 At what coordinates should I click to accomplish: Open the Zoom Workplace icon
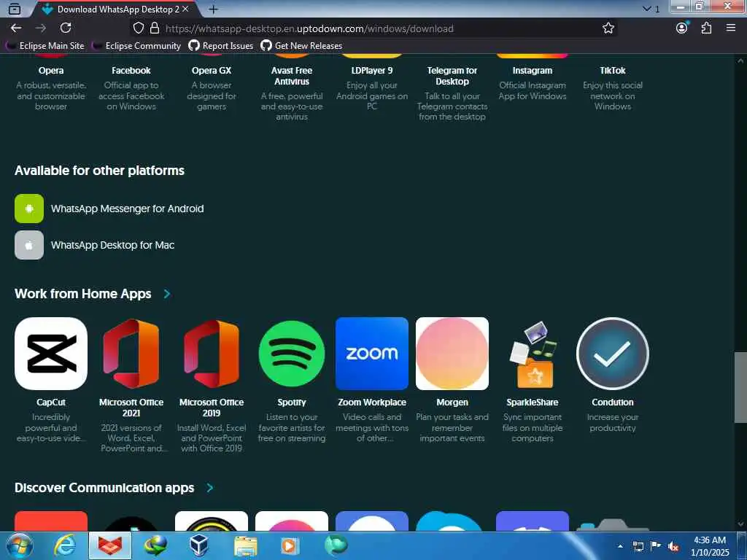click(x=372, y=354)
